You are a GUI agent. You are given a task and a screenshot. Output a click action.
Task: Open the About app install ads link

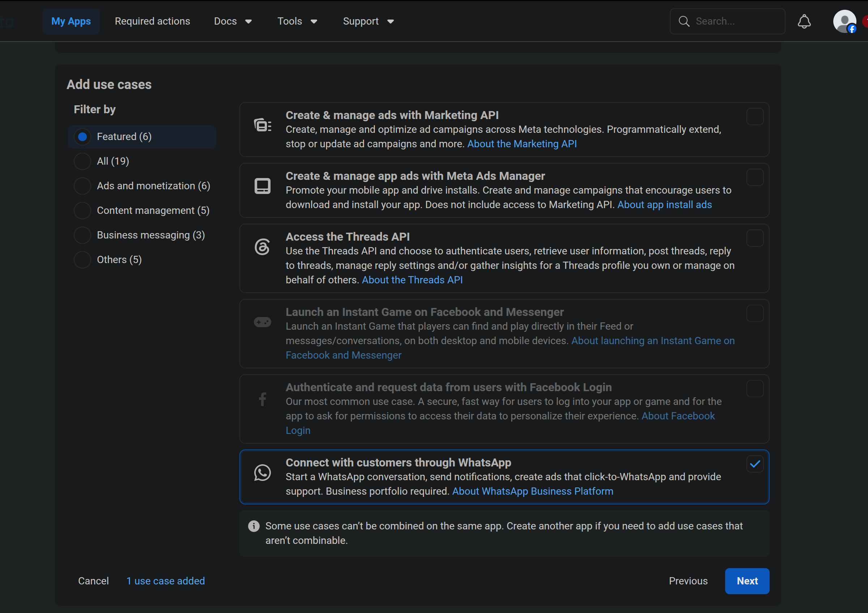coord(665,204)
